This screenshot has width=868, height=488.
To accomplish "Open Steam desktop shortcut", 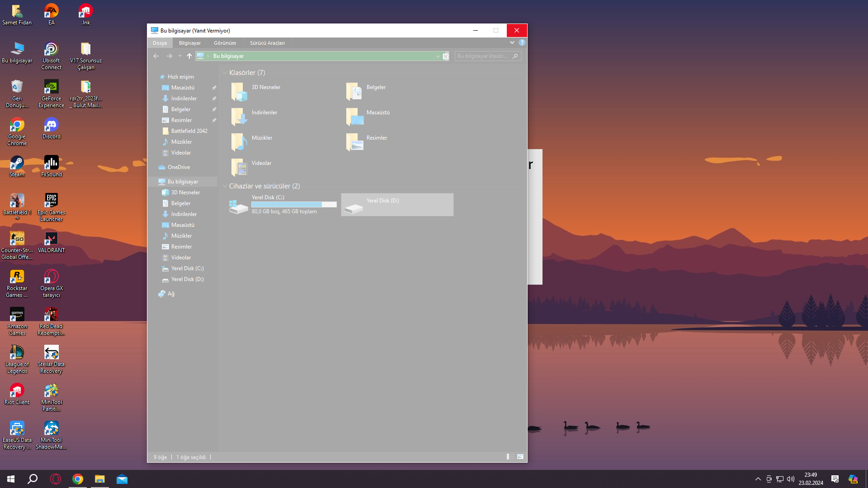I will 17,166.
